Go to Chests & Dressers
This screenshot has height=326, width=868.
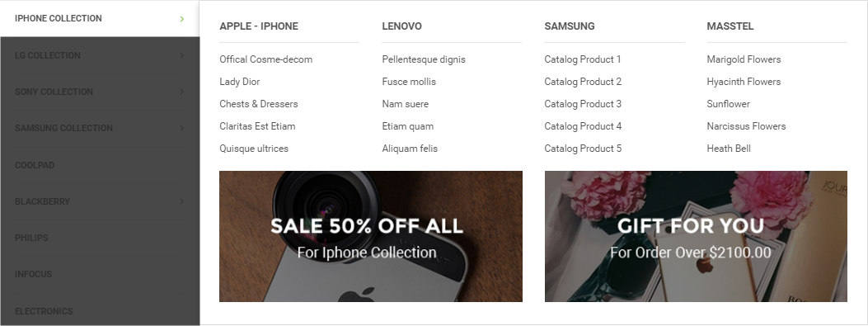click(x=259, y=104)
